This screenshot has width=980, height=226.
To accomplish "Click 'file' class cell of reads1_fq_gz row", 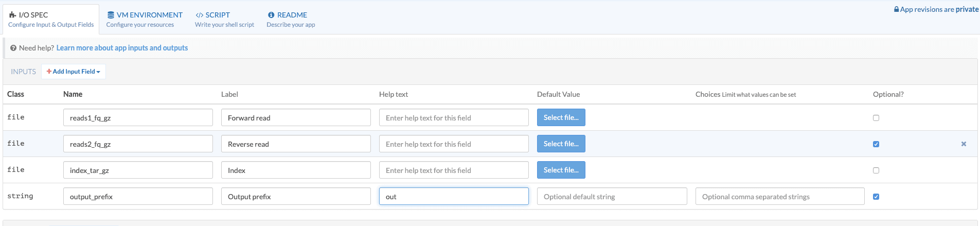I will pos(16,117).
